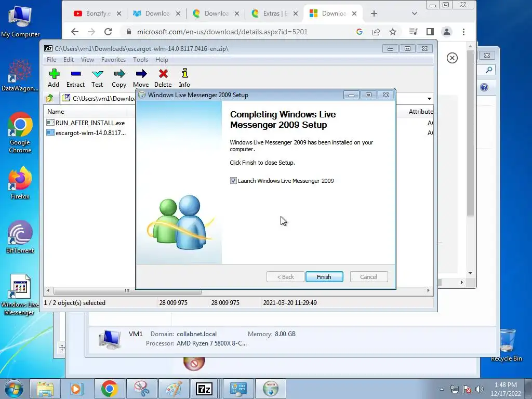This screenshot has width=532, height=399.
Task: Open the Help menu in 7-Zip
Action: 162,60
